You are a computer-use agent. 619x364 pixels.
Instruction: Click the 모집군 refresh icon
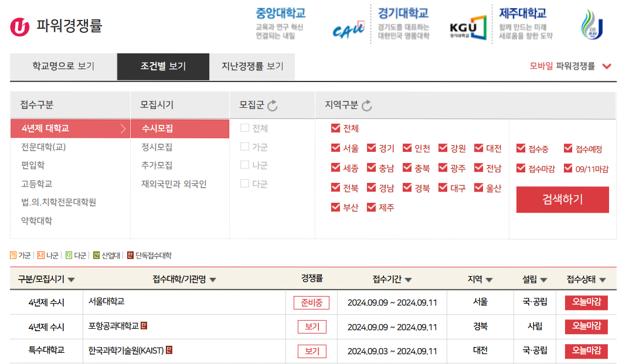pyautogui.click(x=272, y=106)
